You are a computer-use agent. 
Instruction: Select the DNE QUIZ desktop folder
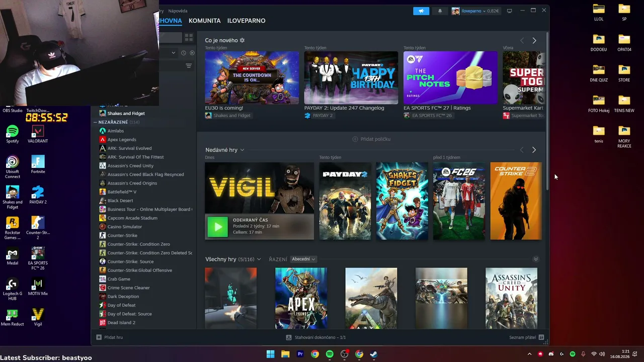coord(599,73)
